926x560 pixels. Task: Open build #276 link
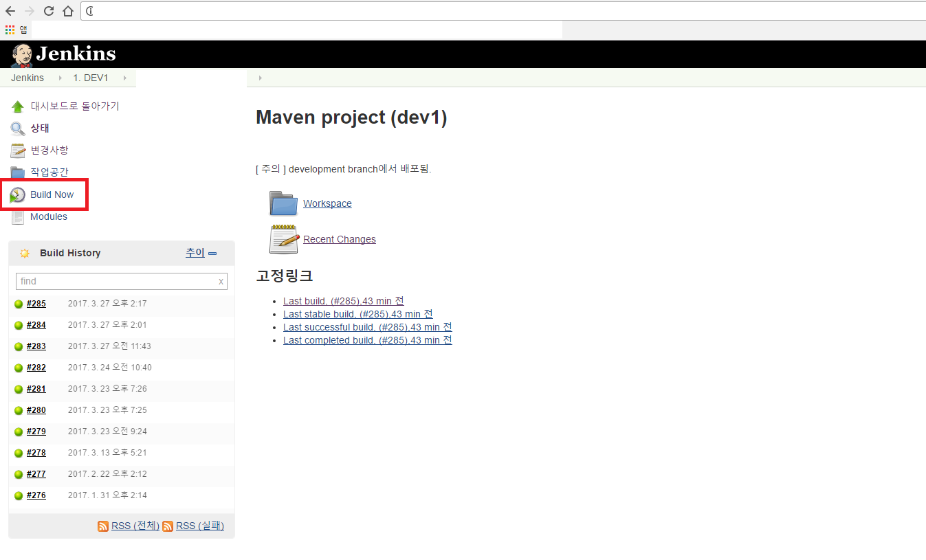click(36, 495)
